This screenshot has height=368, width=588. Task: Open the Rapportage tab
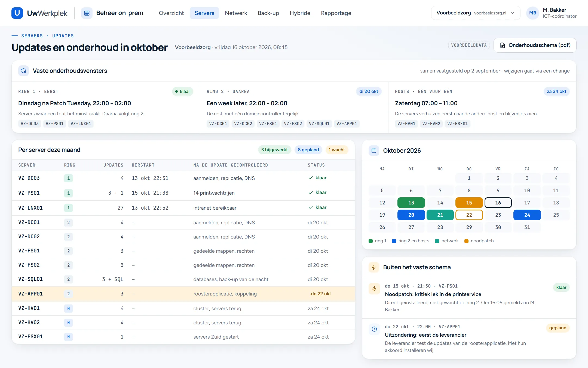(336, 13)
